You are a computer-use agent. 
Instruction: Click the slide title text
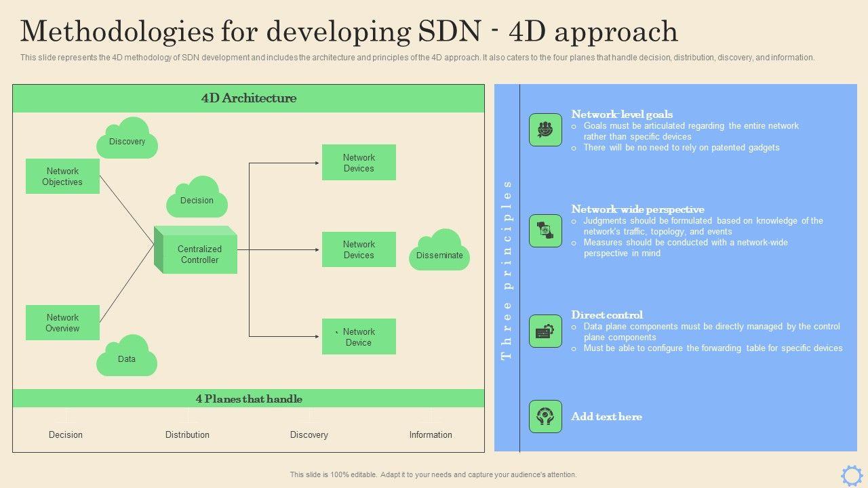tap(349, 31)
